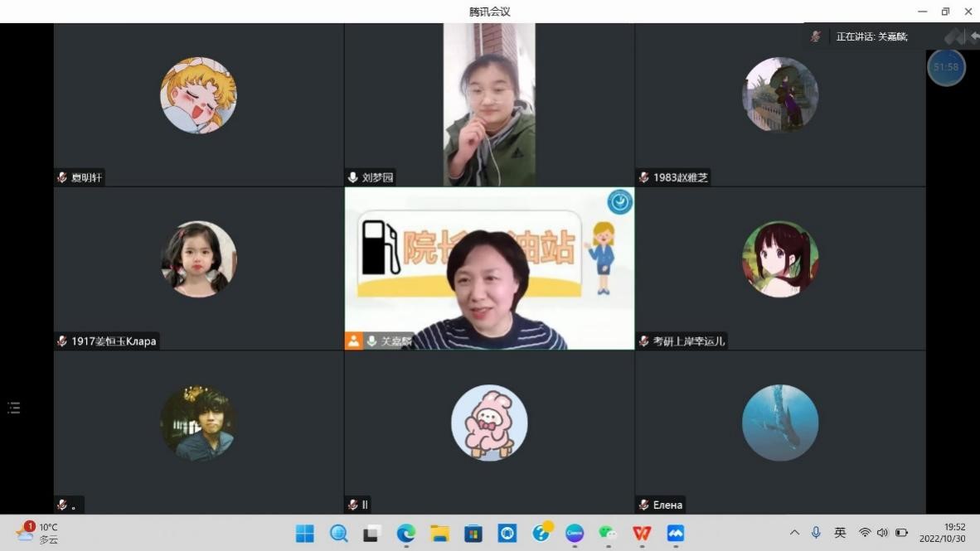Screen dimensions: 980x551
Task: Click the orange host icon beside 关嘉麟
Action: coord(354,341)
